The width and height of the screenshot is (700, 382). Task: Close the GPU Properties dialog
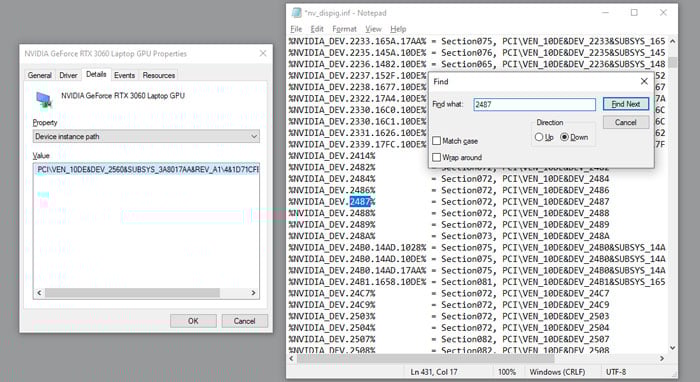[263, 54]
